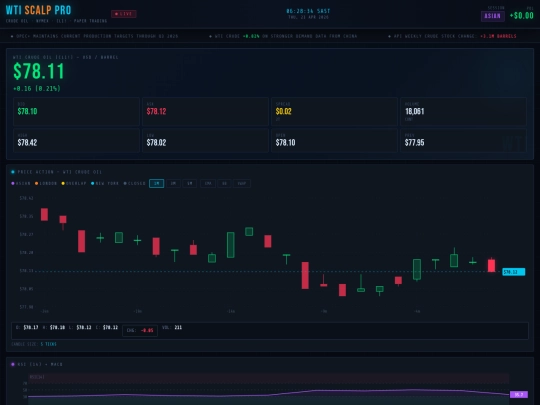Click the most recent red candlestick
540x405 pixels.
click(x=491, y=265)
